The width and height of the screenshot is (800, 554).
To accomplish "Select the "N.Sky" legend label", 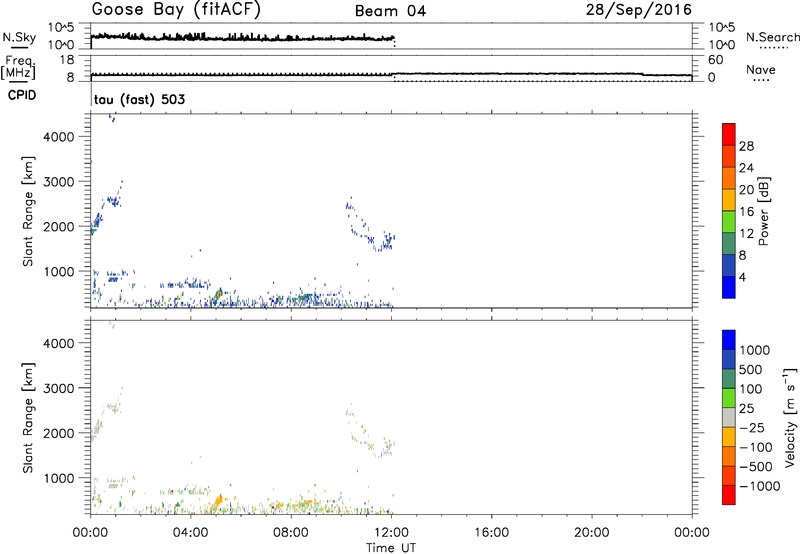I will pyautogui.click(x=19, y=37).
